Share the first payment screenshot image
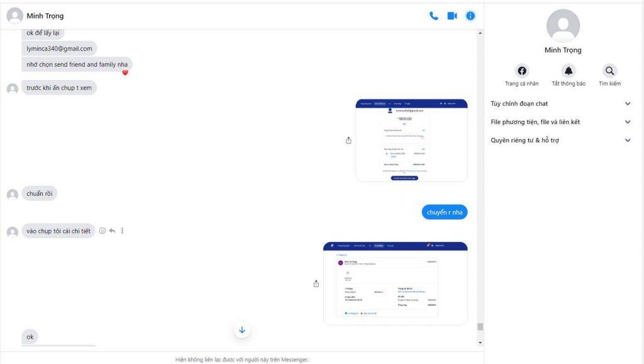 point(348,140)
